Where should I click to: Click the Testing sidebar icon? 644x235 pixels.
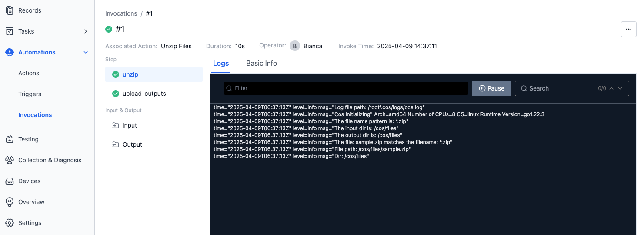click(x=10, y=139)
